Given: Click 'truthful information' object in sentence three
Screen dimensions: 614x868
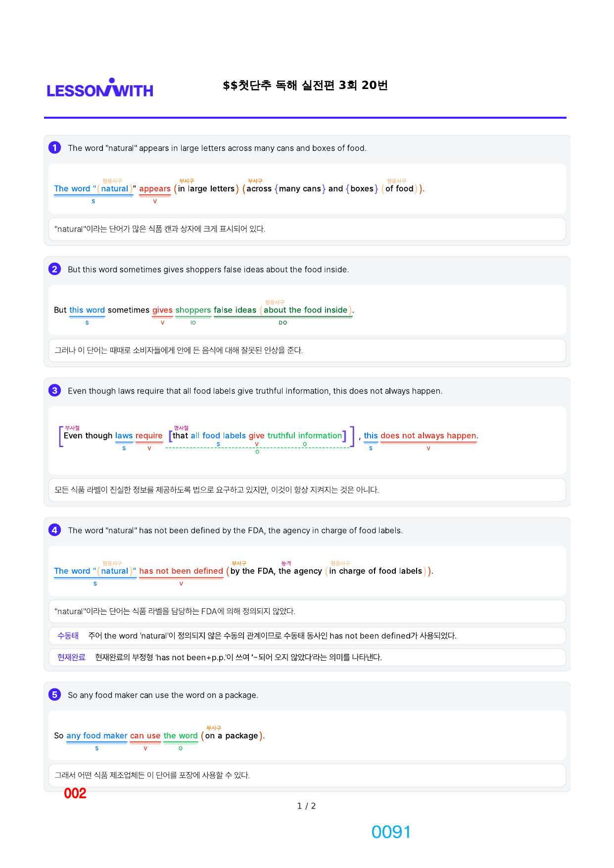Looking at the screenshot, I should [x=305, y=436].
